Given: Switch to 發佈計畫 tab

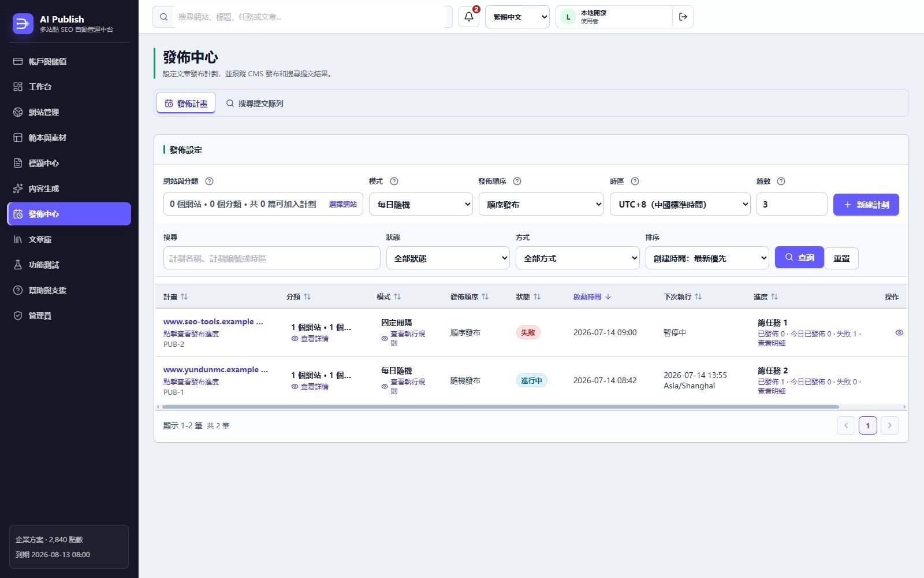Looking at the screenshot, I should click(x=186, y=103).
